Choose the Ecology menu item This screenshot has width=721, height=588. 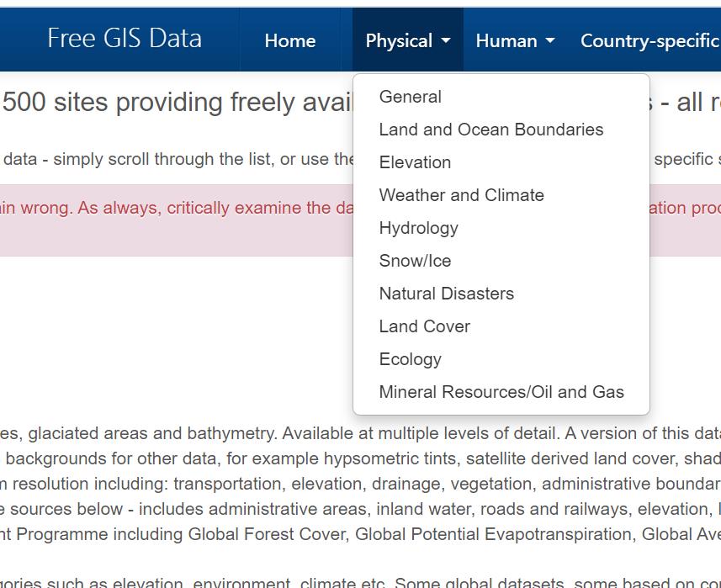[x=410, y=359]
